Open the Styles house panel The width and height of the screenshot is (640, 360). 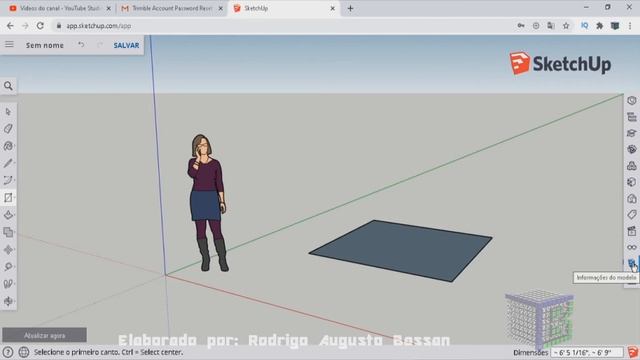click(631, 199)
